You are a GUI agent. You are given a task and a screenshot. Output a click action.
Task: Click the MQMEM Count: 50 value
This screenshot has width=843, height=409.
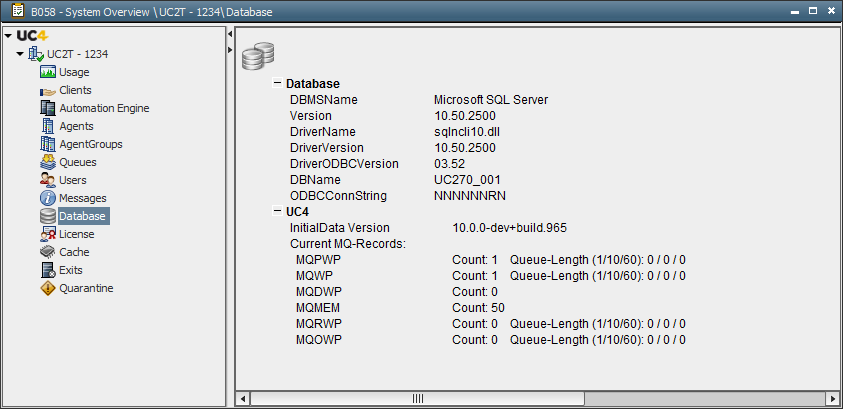478,308
